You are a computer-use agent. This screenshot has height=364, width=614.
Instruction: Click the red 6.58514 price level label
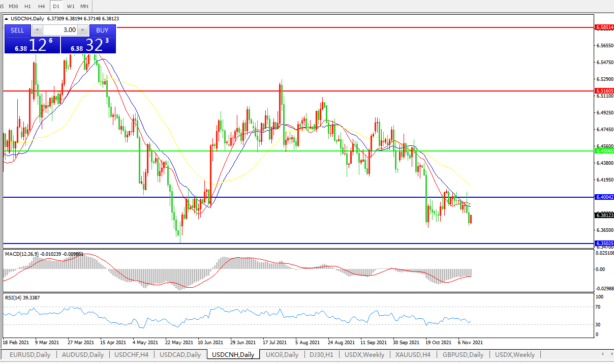tap(604, 26)
